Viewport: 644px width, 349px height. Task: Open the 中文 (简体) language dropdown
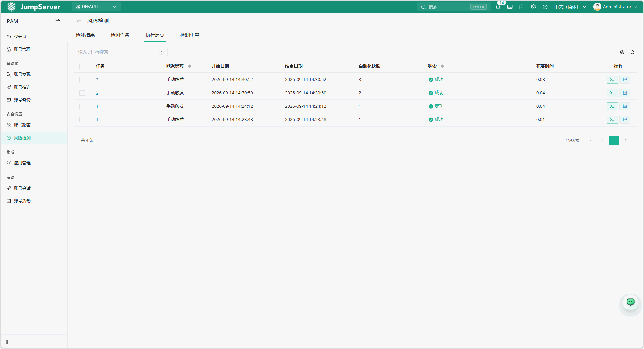click(x=570, y=7)
